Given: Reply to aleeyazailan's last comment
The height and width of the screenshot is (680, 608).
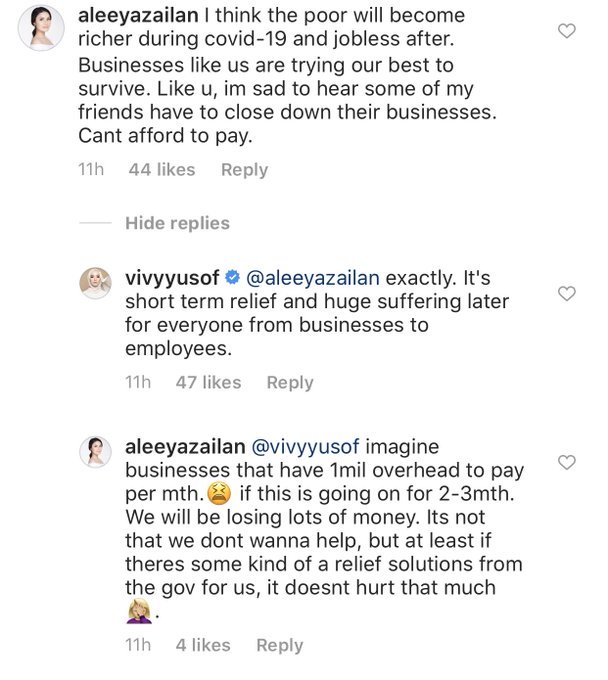Looking at the screenshot, I should (279, 646).
